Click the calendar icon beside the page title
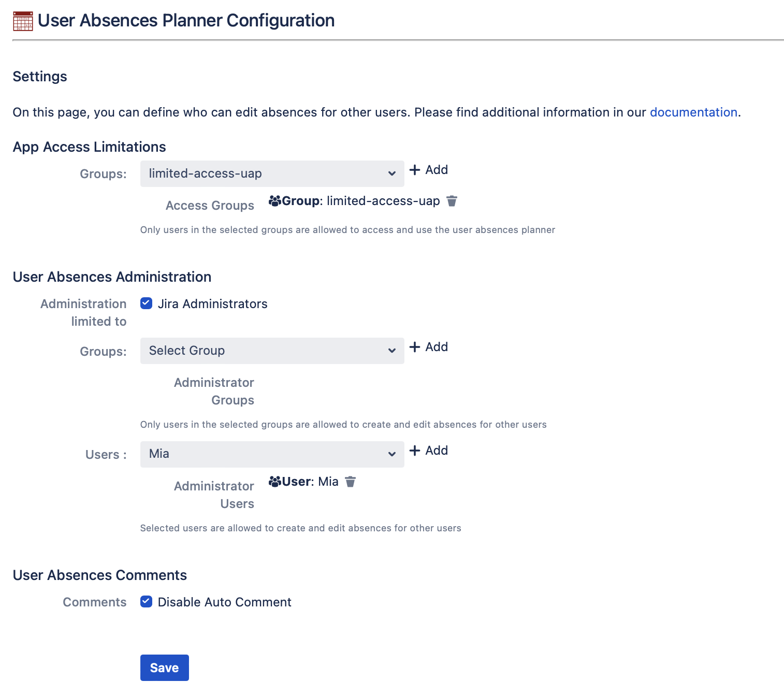Image resolution: width=784 pixels, height=696 pixels. click(23, 21)
